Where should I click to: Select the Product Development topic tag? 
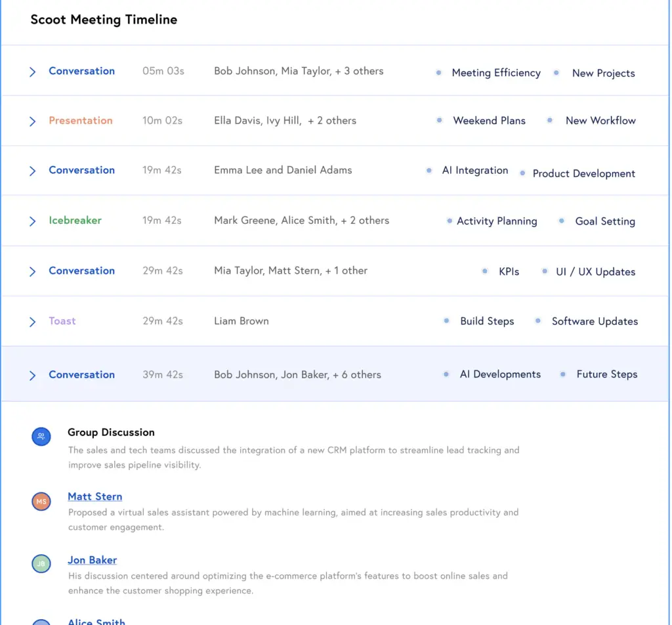[583, 174]
